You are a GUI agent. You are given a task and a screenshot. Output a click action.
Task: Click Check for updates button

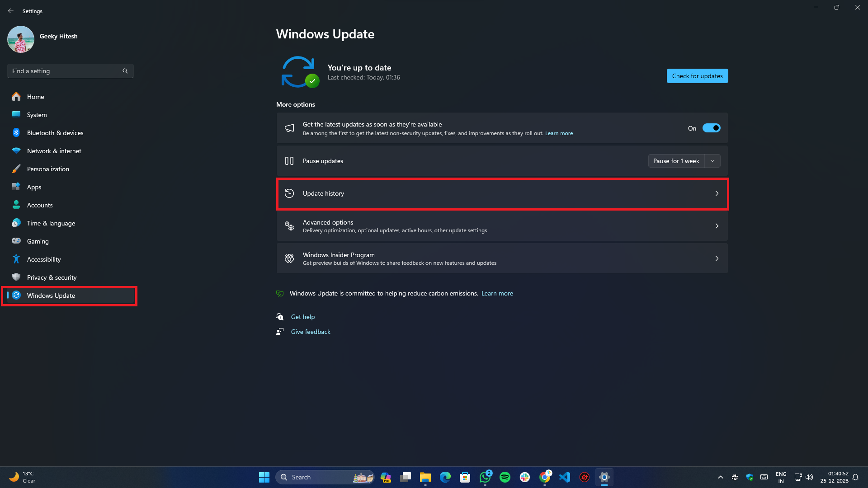coord(697,75)
